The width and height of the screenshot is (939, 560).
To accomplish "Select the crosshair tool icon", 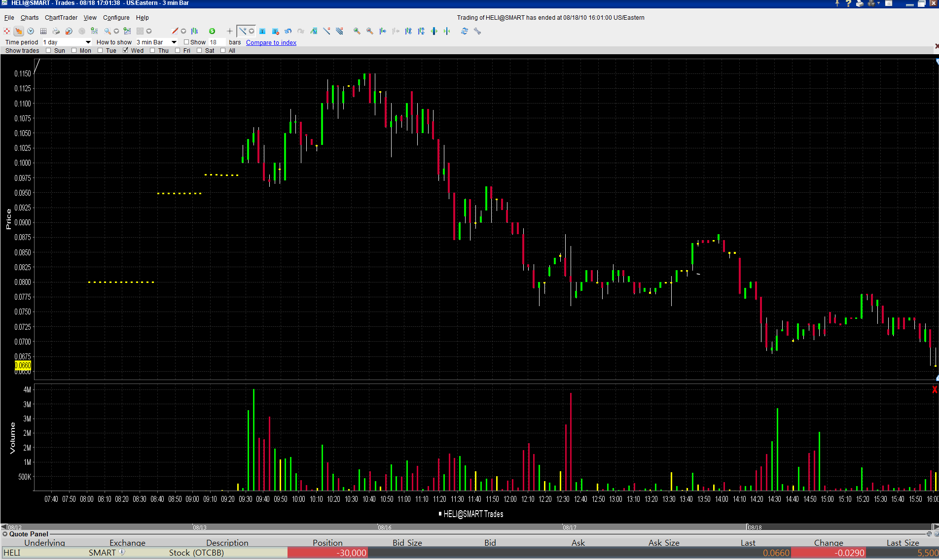I will click(x=229, y=31).
